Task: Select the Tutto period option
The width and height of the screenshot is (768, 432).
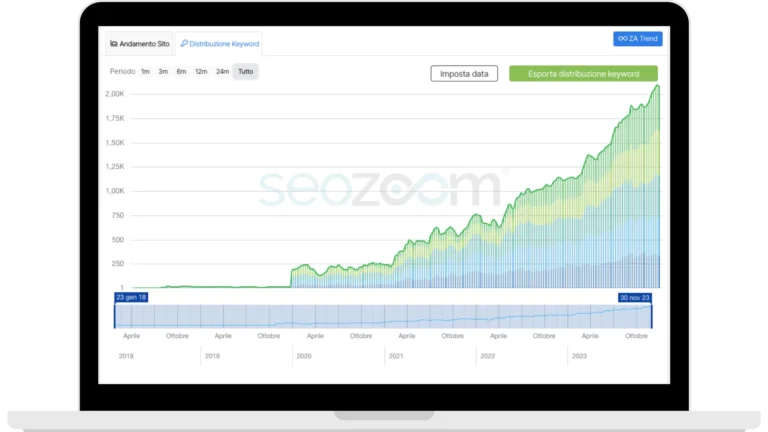Action: click(245, 72)
